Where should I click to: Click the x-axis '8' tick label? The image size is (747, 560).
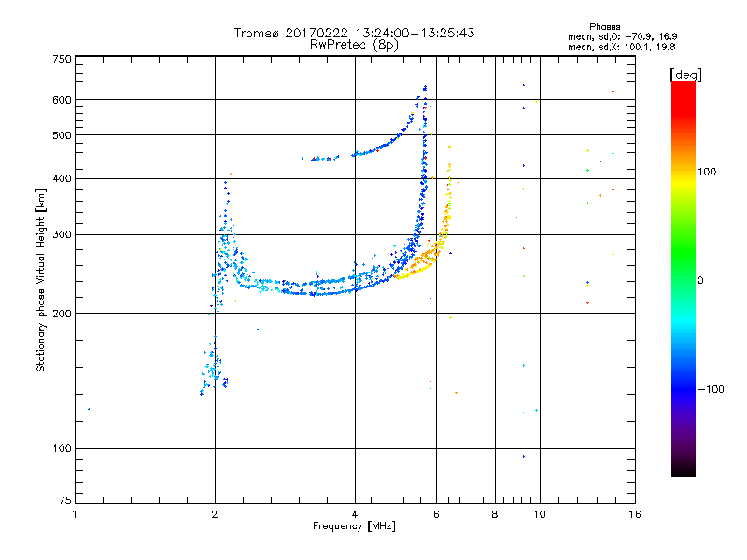tap(495, 514)
